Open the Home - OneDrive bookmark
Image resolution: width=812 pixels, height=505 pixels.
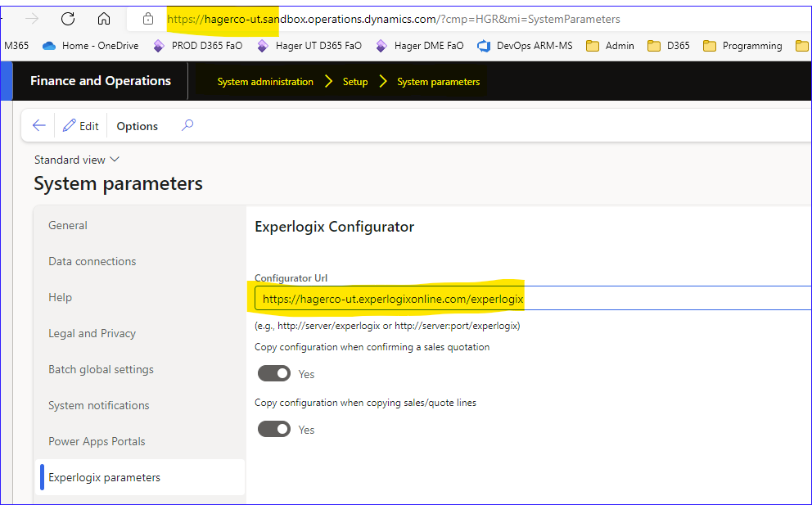(91, 46)
